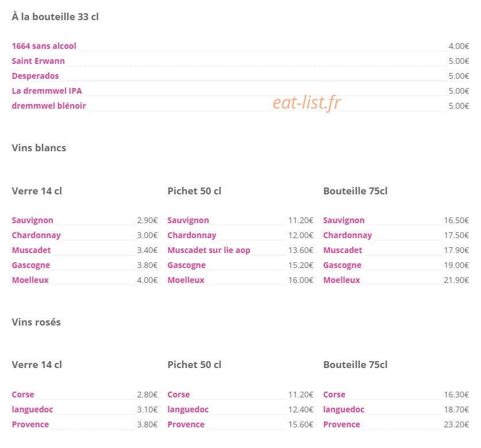Select the Saint Erwann beer link

click(39, 61)
